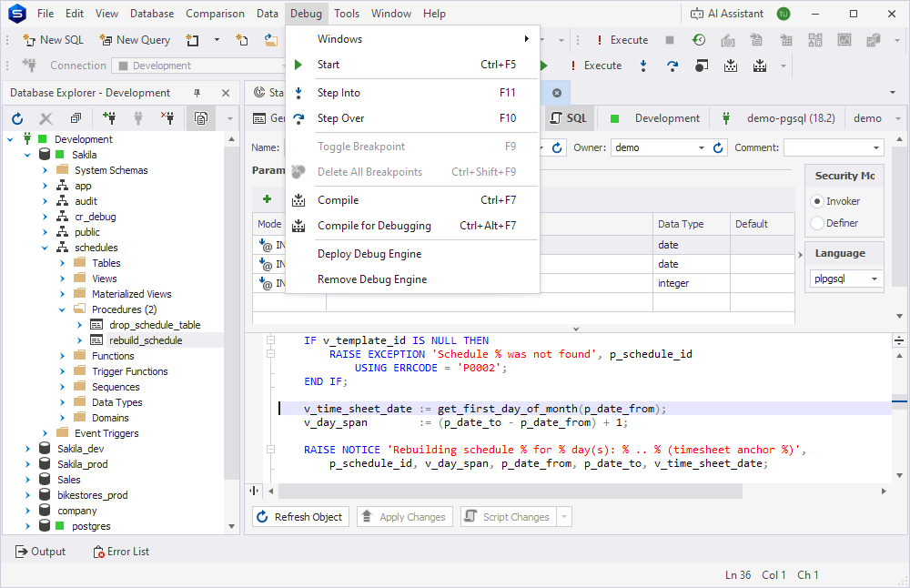
Task: Open the Comparison menu
Action: pos(215,14)
